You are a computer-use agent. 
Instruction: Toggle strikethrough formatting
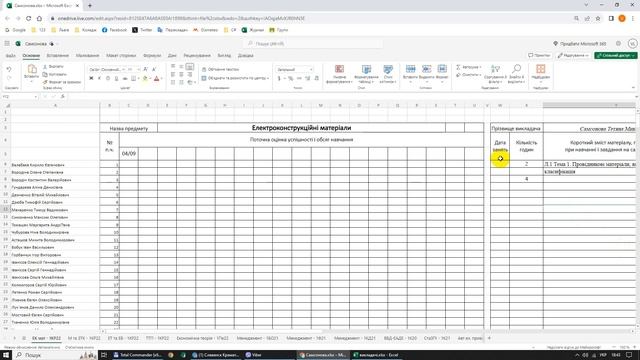coord(125,78)
